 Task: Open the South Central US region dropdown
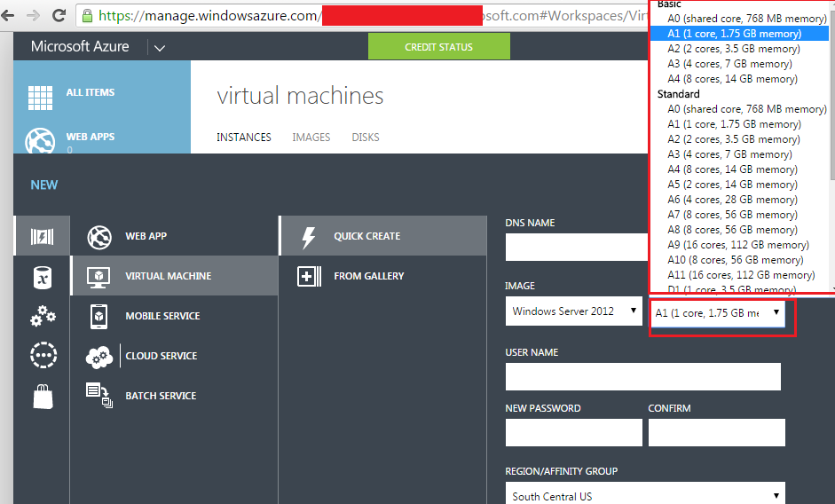[x=645, y=495]
